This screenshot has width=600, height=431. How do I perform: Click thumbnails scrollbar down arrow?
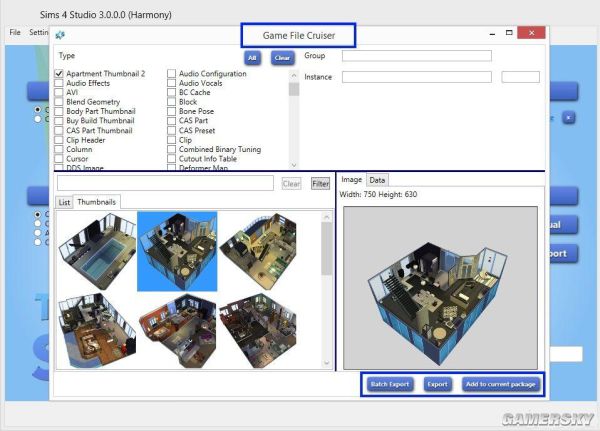(x=326, y=362)
